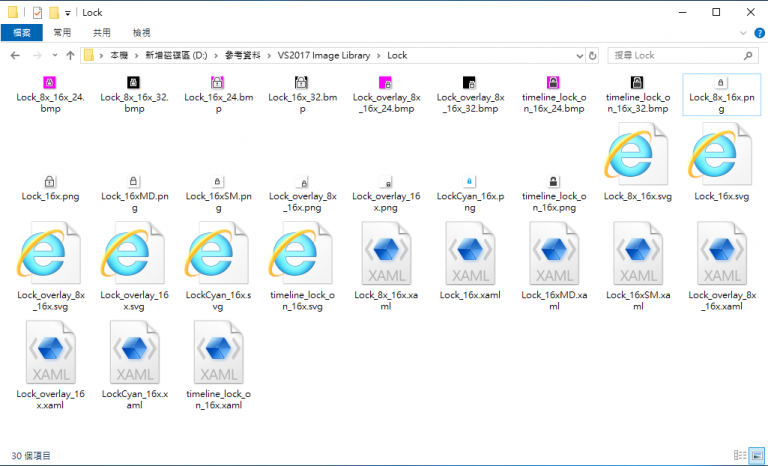Image resolution: width=768 pixels, height=466 pixels.
Task: Go back to previous folder
Action: pos(15,55)
